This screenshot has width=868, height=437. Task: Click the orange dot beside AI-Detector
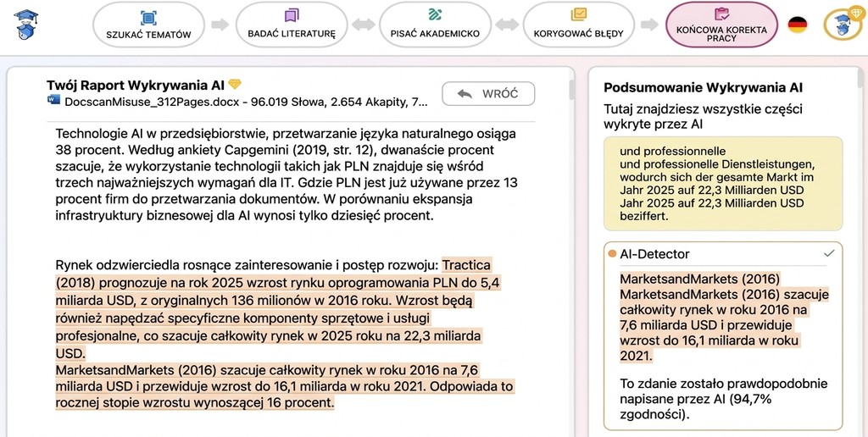(x=612, y=254)
